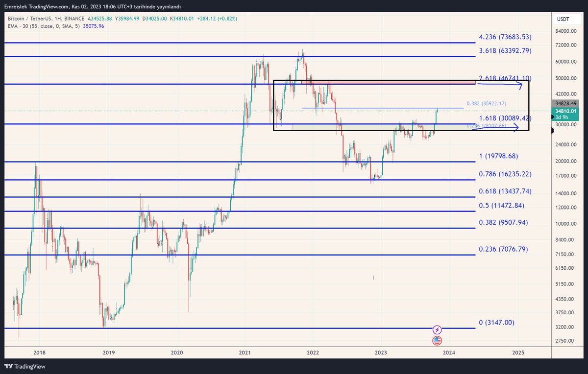Viewport: 588px width, 374px height.
Task: Click the 2018 label on time axis
Action: 40,352
